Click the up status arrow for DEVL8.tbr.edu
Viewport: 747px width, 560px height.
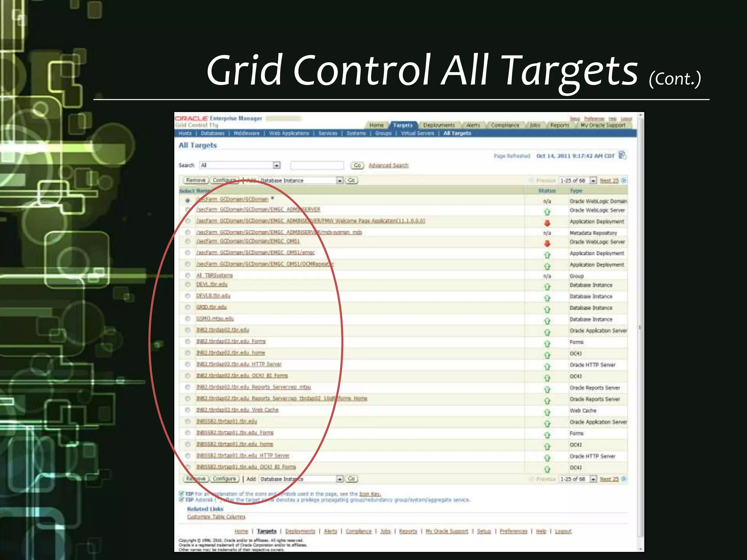coord(547,298)
